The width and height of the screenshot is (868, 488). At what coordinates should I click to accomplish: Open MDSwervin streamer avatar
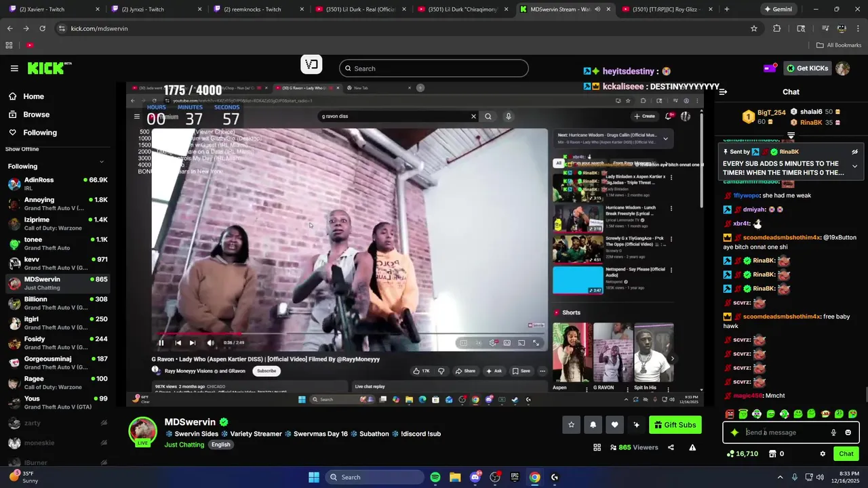[142, 432]
